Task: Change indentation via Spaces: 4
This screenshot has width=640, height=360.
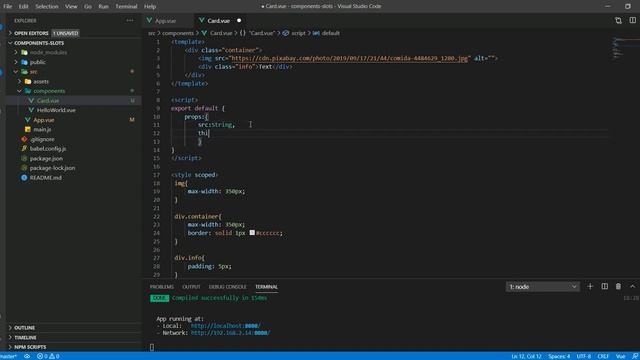Action: point(559,356)
